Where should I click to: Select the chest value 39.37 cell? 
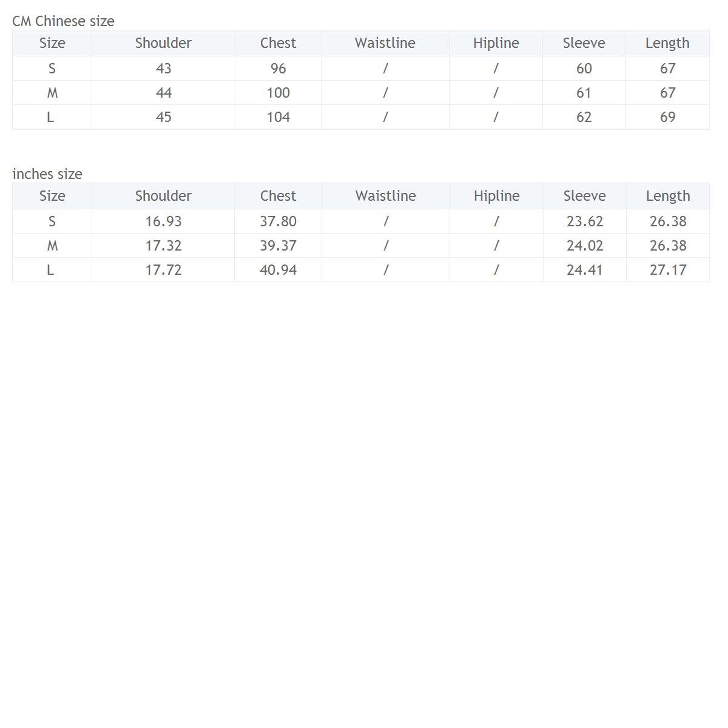tap(278, 246)
